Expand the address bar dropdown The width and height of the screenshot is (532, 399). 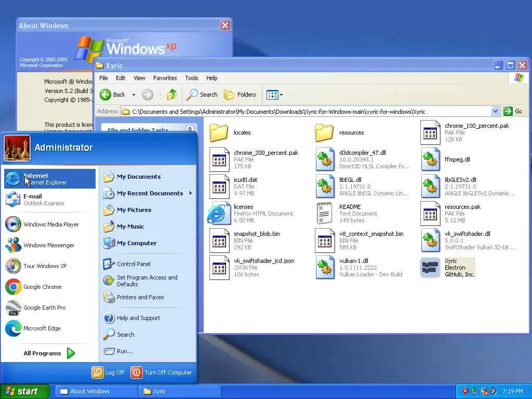click(495, 111)
